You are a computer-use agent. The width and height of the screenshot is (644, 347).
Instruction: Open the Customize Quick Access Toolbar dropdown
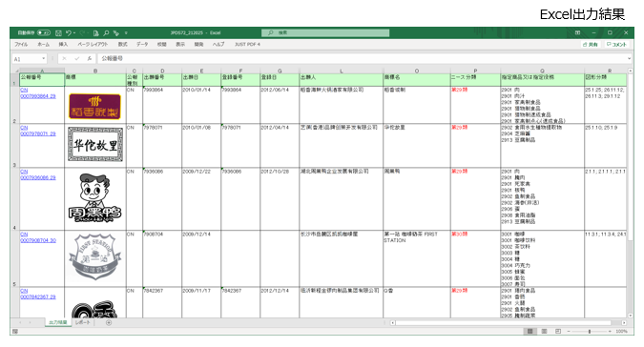[126, 32]
